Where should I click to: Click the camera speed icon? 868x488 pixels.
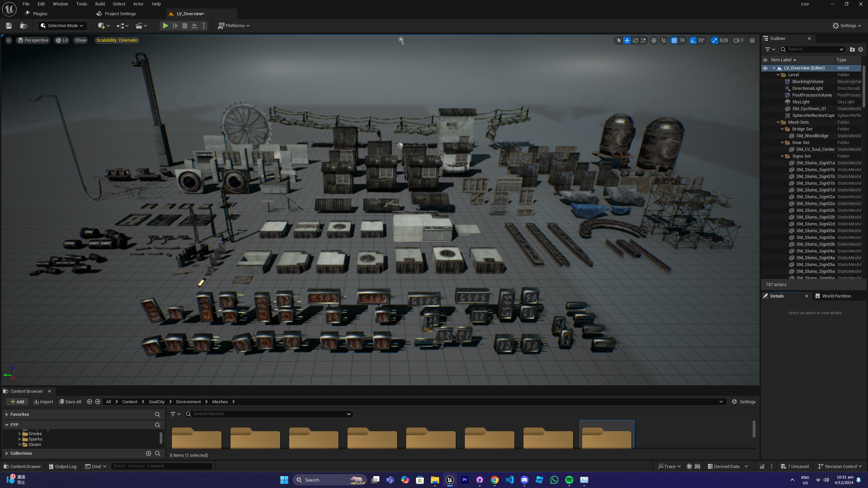(x=736, y=40)
